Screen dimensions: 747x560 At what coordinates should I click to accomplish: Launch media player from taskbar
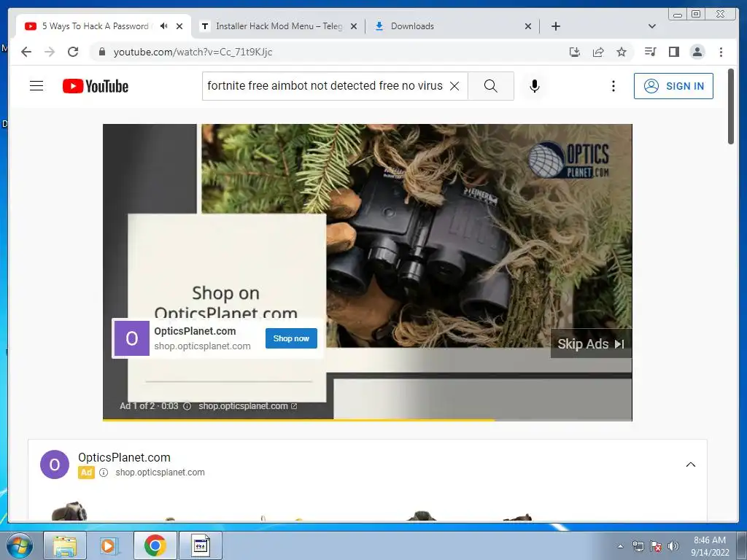pos(109,545)
